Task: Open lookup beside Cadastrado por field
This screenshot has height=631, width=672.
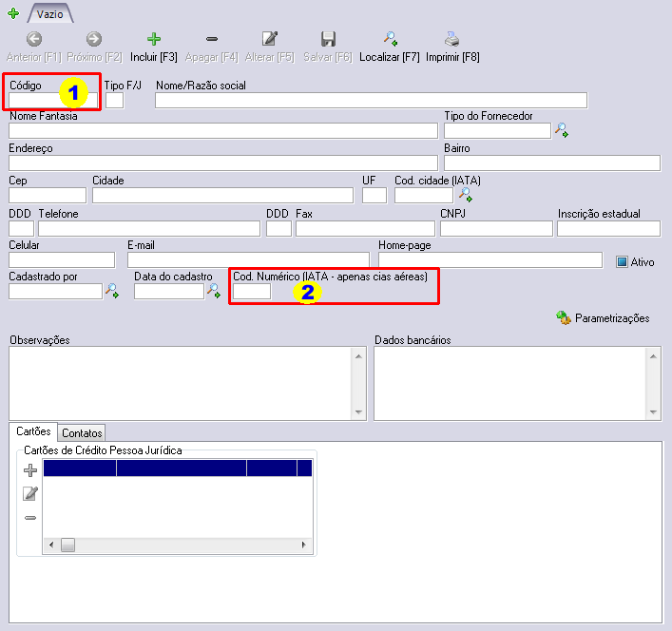Action: coord(112,291)
